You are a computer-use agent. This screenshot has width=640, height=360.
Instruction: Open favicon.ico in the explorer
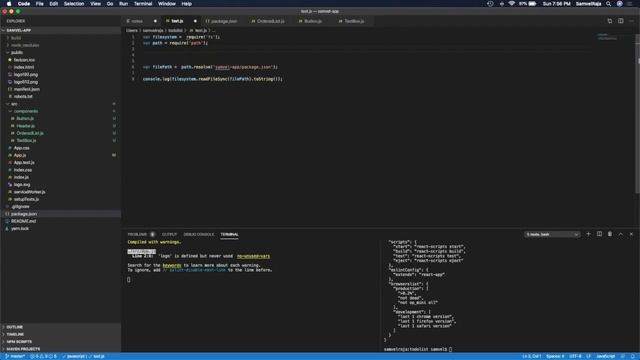click(60, 60)
